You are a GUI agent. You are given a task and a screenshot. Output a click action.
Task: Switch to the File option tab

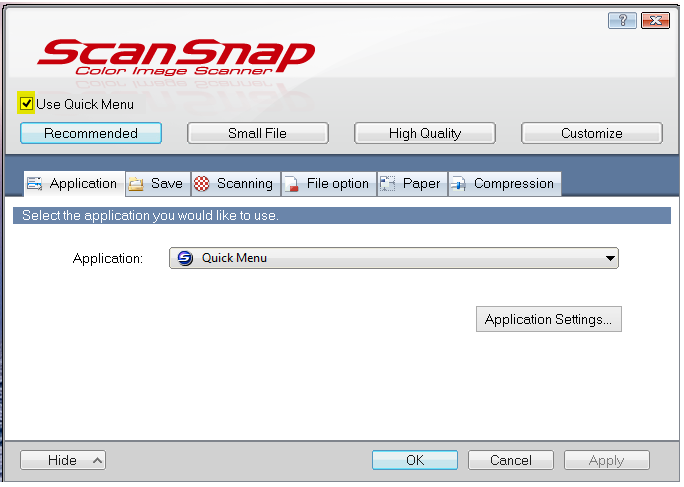(329, 184)
